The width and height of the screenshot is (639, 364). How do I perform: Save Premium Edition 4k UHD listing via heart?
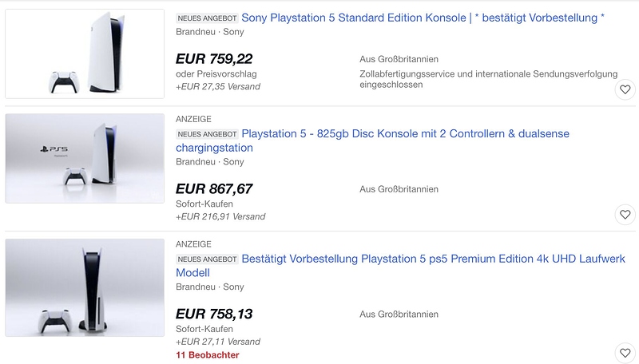[x=625, y=352]
